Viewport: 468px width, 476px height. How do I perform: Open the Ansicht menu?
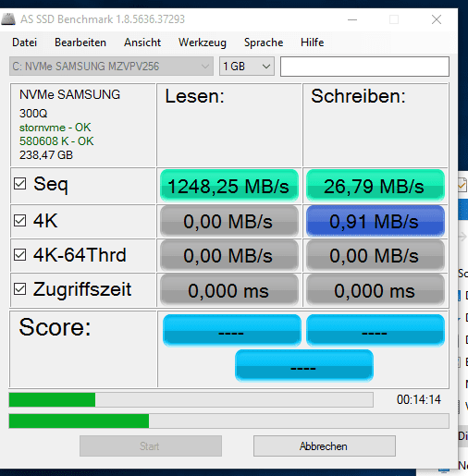[142, 43]
